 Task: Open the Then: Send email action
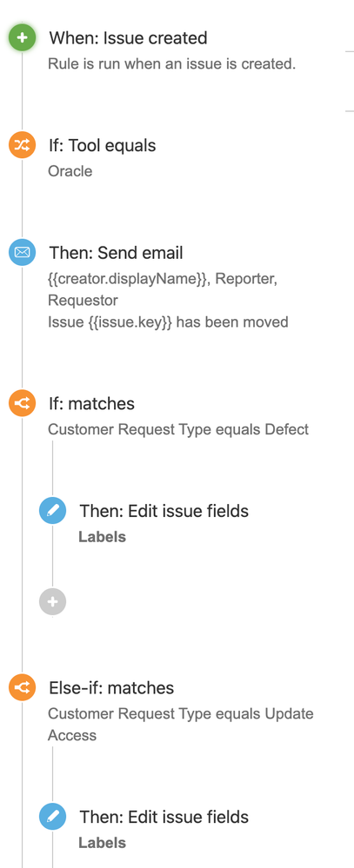click(x=116, y=253)
